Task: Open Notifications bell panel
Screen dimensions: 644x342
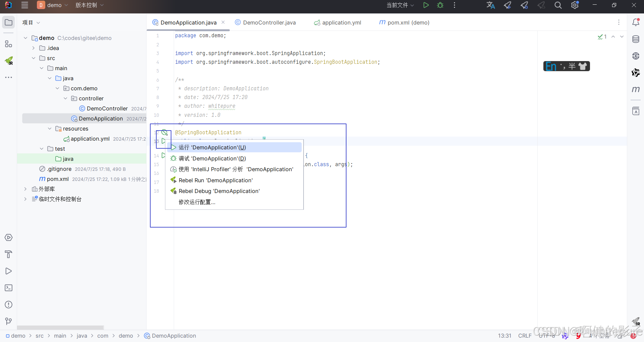Action: pyautogui.click(x=636, y=22)
